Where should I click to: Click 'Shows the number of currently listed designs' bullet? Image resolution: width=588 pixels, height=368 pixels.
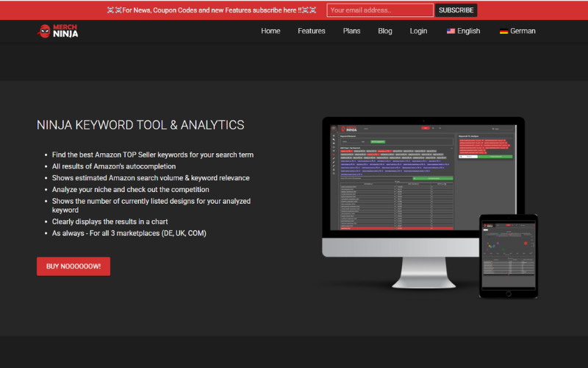151,205
